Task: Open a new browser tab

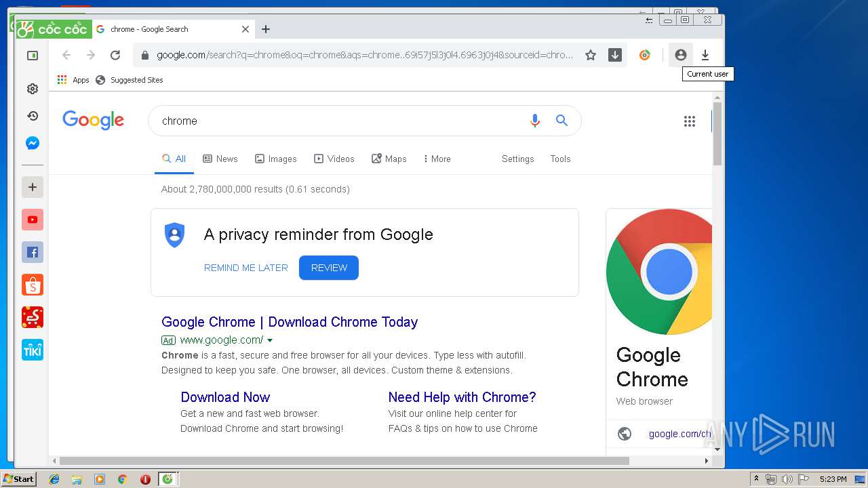Action: (x=266, y=29)
